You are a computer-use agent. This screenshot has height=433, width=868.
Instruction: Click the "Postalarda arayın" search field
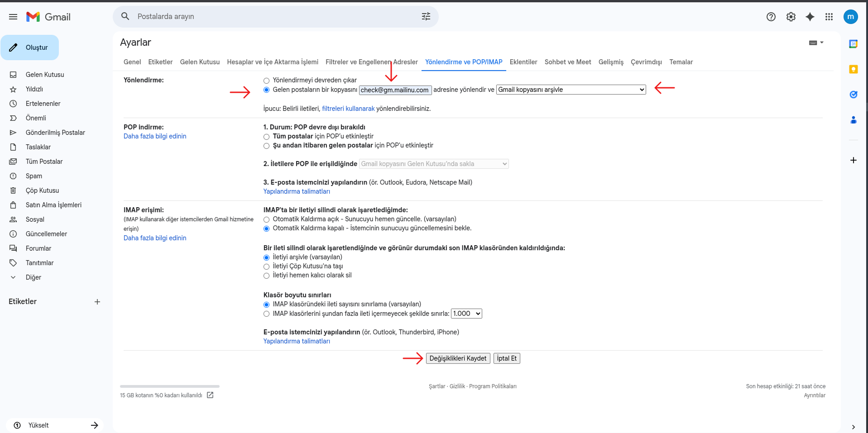276,16
